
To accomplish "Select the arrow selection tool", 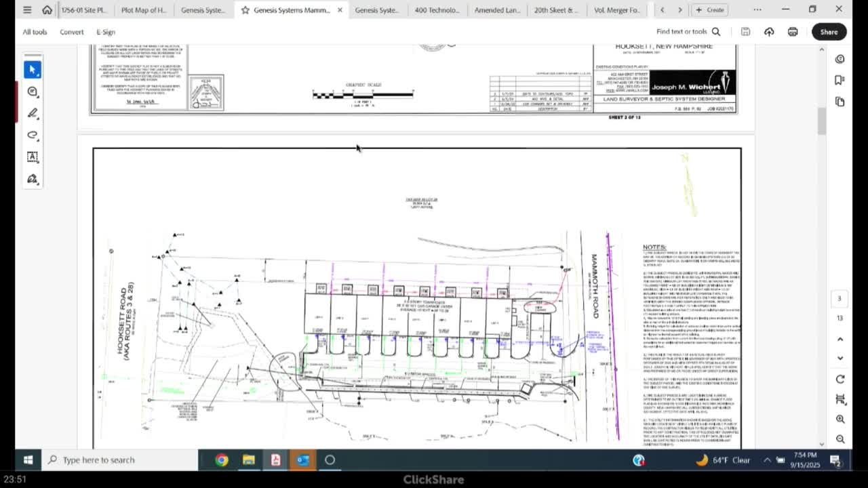I will pos(32,70).
